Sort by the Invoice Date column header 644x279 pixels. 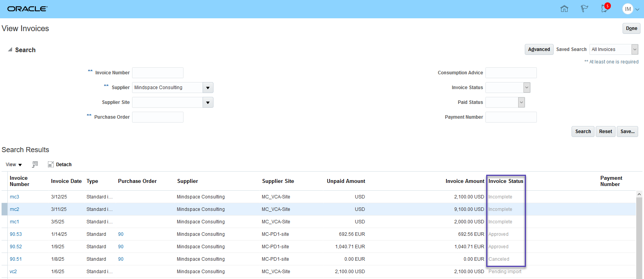click(66, 181)
